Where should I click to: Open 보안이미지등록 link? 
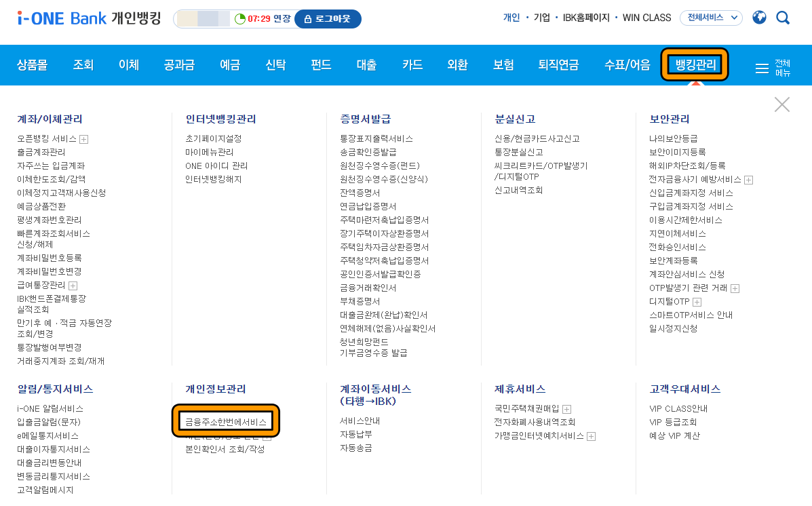[x=678, y=152]
